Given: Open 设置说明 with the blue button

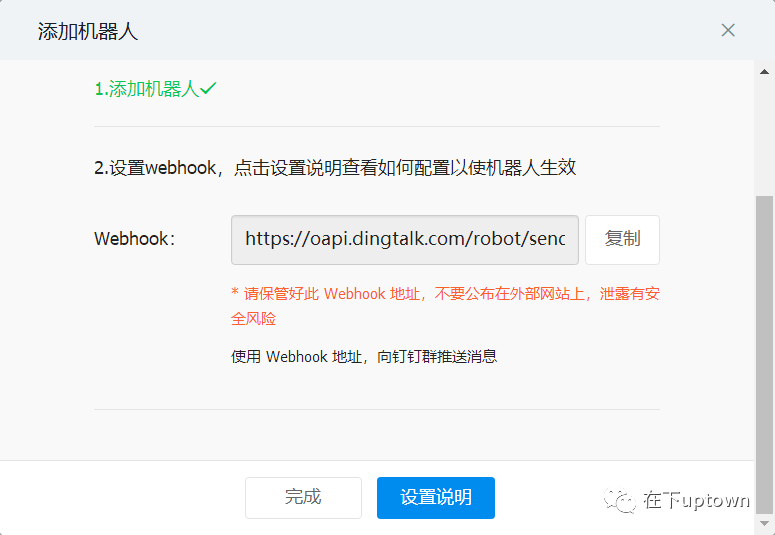Looking at the screenshot, I should coord(435,497).
